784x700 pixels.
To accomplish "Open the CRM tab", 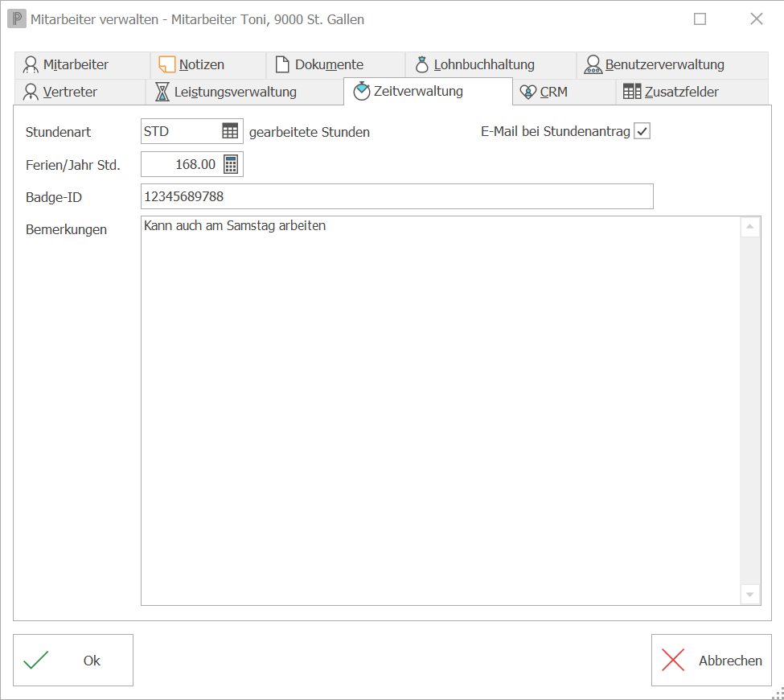I will [564, 92].
